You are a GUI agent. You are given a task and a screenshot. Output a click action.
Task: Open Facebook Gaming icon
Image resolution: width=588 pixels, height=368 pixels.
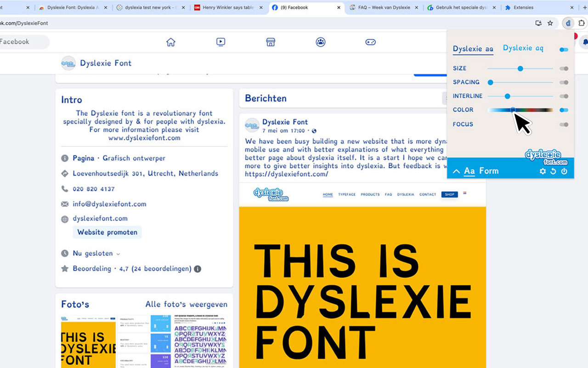pos(370,42)
